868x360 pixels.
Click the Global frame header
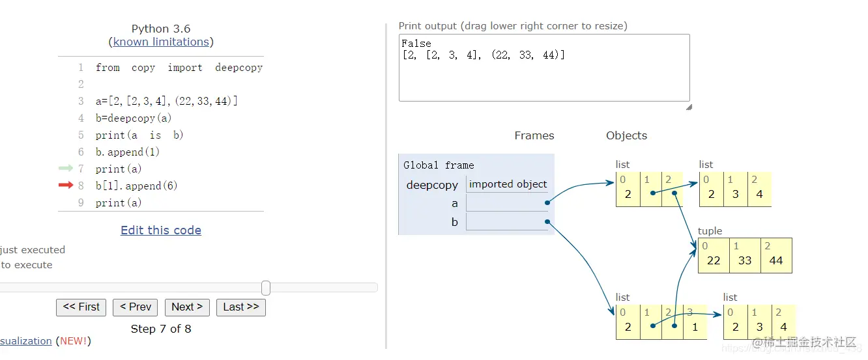point(439,165)
